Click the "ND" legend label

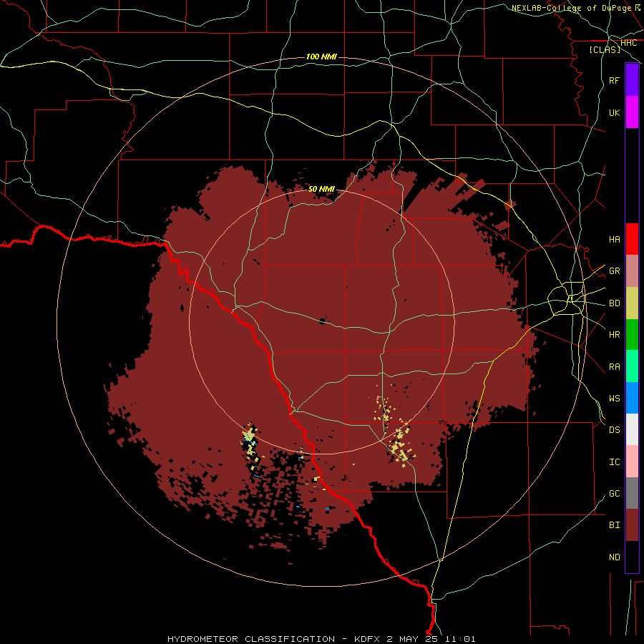tap(614, 557)
